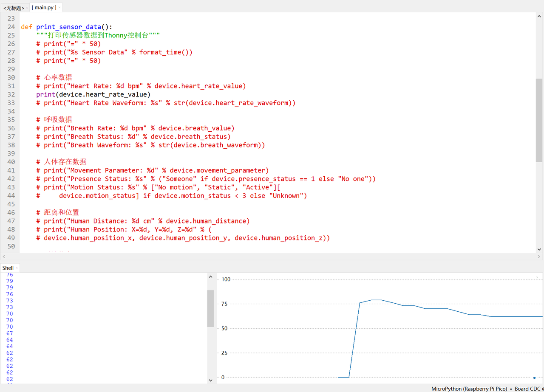
Task: Click the plotter axis label 100
Action: 226,279
